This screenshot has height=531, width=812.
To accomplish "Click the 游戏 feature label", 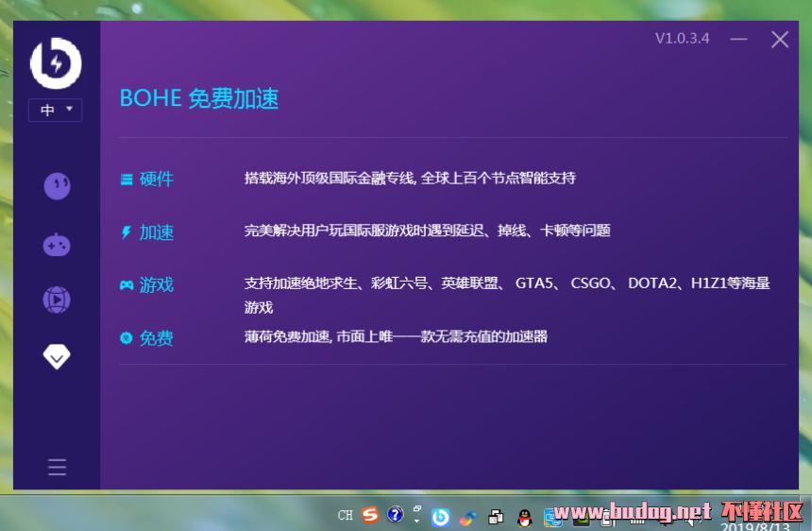I will pyautogui.click(x=157, y=285).
